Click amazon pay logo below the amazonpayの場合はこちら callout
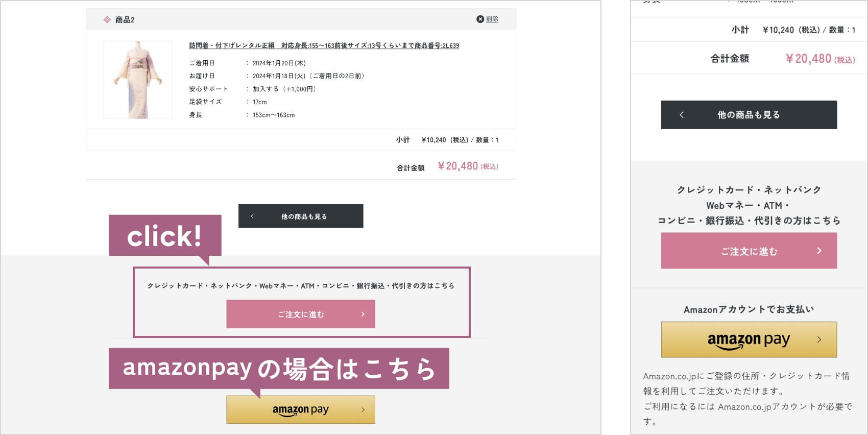The height and width of the screenshot is (435, 868). click(x=300, y=410)
